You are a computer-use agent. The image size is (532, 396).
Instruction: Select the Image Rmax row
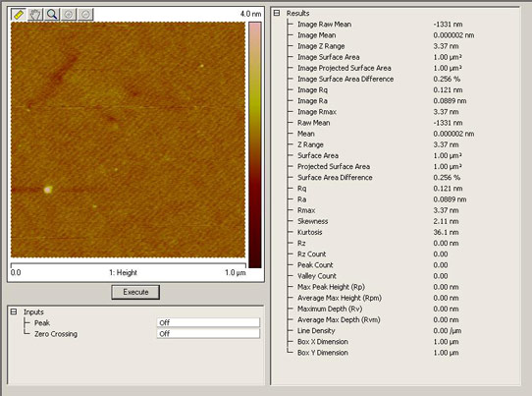click(378, 112)
